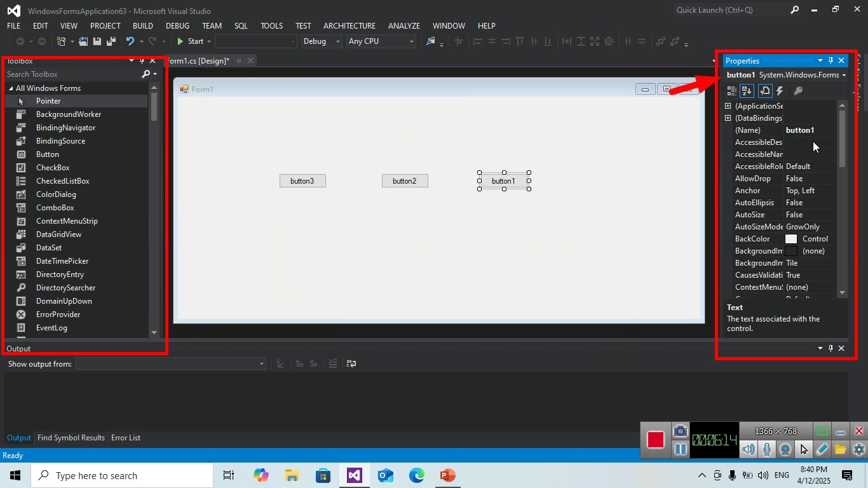Click the Open File toolbar icon
Image resolution: width=868 pixels, height=488 pixels.
click(83, 41)
